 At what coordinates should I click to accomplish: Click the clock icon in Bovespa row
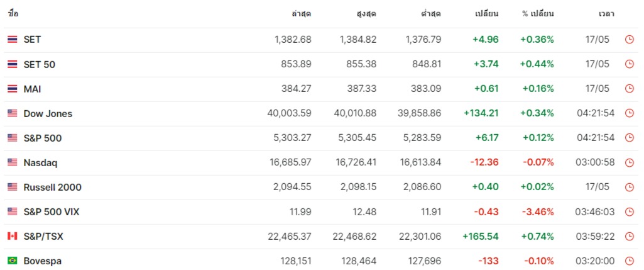pyautogui.click(x=630, y=261)
